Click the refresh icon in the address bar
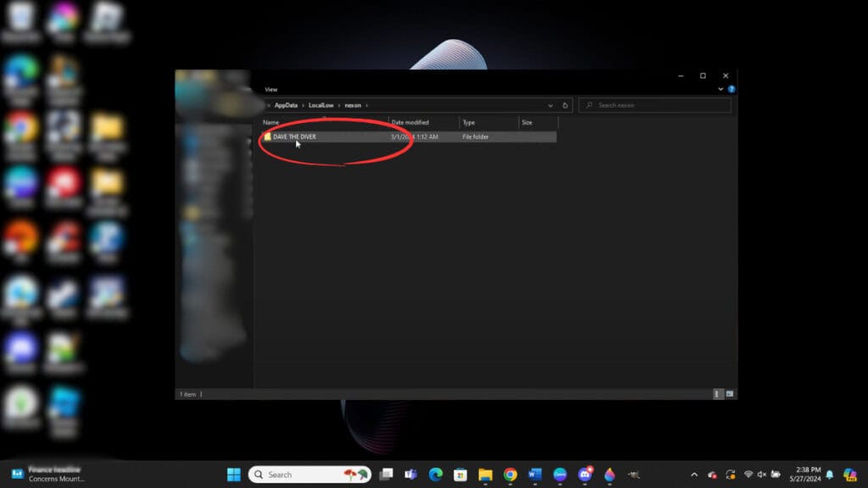The height and width of the screenshot is (488, 868). pyautogui.click(x=565, y=104)
